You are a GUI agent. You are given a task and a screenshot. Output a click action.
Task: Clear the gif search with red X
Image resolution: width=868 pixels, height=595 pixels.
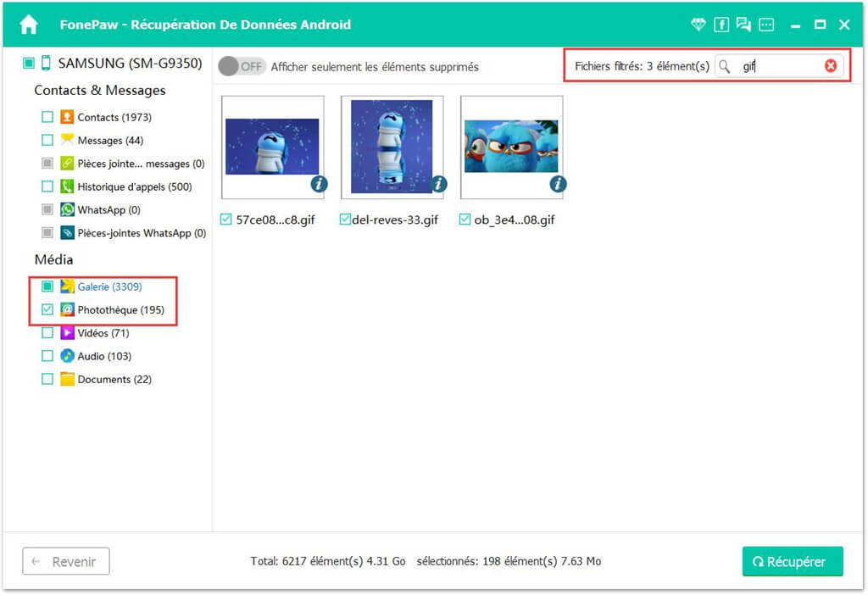coord(831,66)
